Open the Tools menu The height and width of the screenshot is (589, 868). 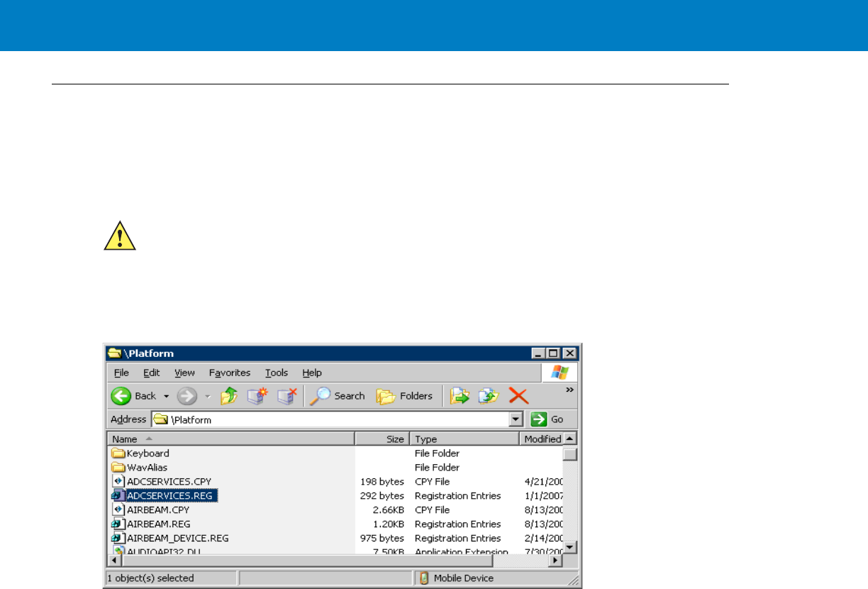(x=277, y=373)
